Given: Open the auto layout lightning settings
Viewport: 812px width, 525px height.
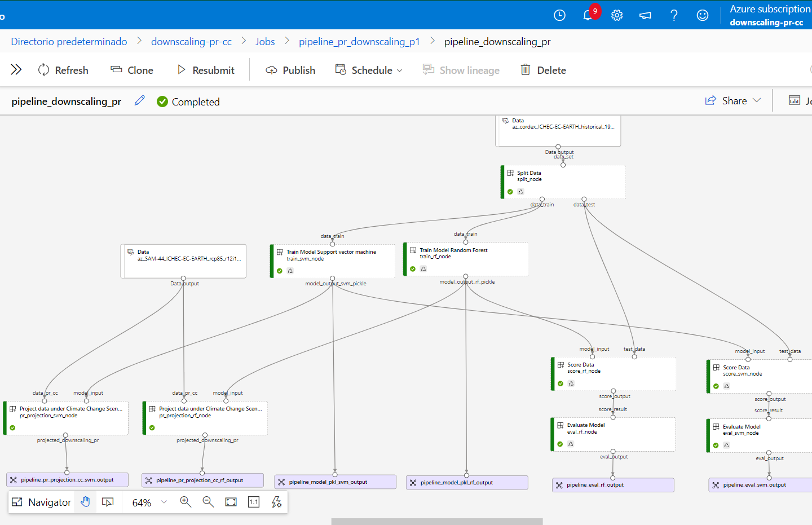Looking at the screenshot, I should 276,502.
